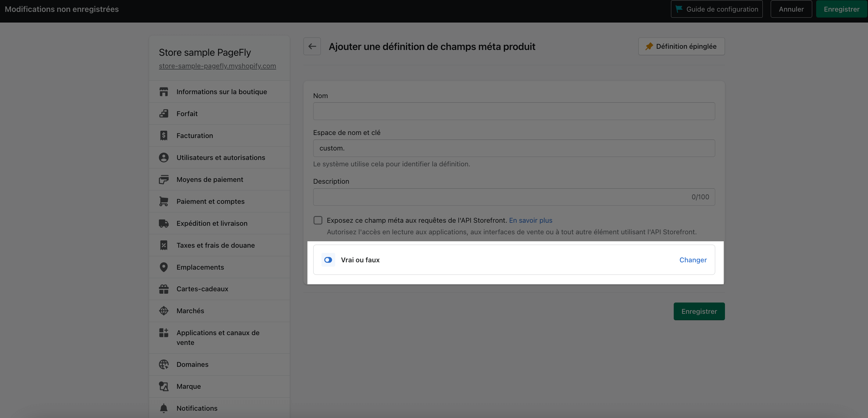Click the Taxes et frais de douane icon

(x=164, y=245)
